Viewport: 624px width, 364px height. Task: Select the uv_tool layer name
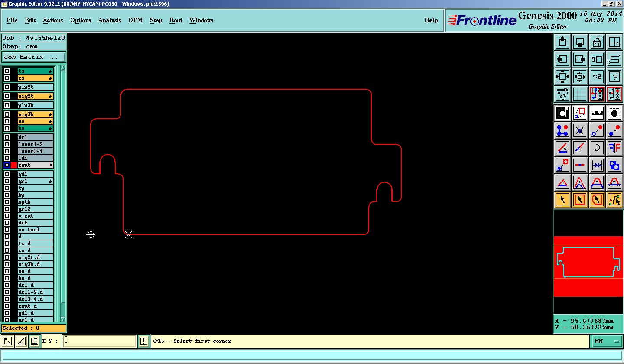tap(35, 230)
